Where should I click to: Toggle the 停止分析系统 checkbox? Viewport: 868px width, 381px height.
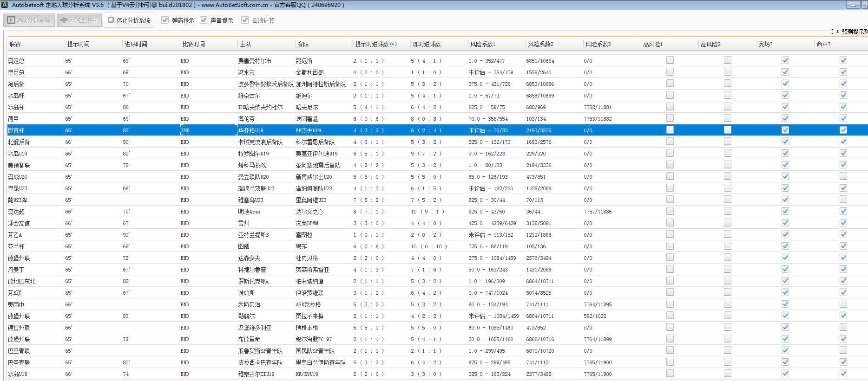111,20
